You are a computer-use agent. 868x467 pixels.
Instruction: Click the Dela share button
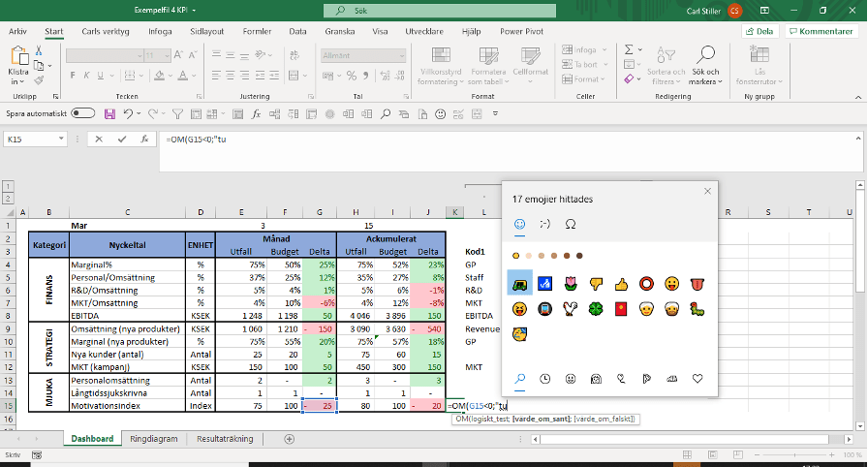[x=759, y=31]
